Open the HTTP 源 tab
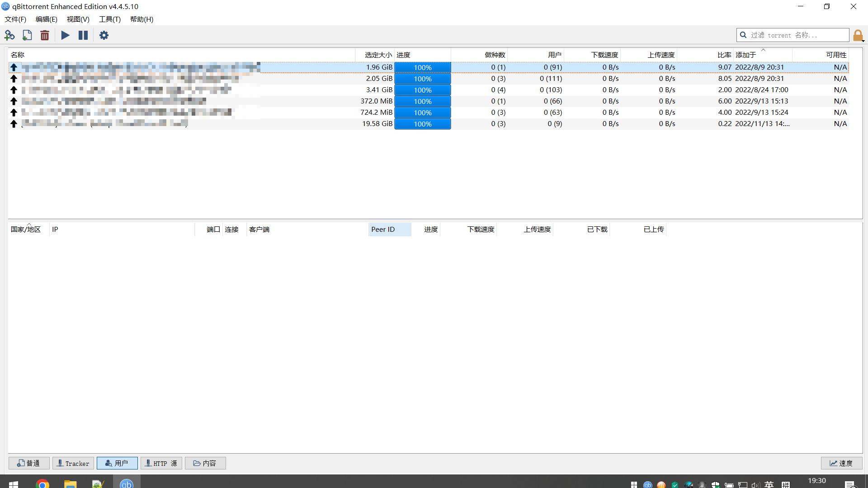Image resolution: width=868 pixels, height=488 pixels. (x=161, y=463)
